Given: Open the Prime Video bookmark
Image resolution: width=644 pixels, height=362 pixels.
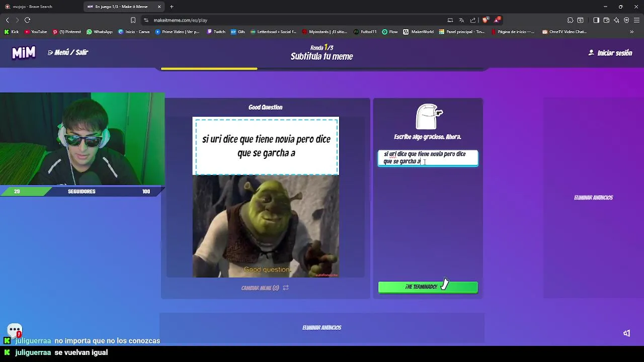Looking at the screenshot, I should point(178,32).
